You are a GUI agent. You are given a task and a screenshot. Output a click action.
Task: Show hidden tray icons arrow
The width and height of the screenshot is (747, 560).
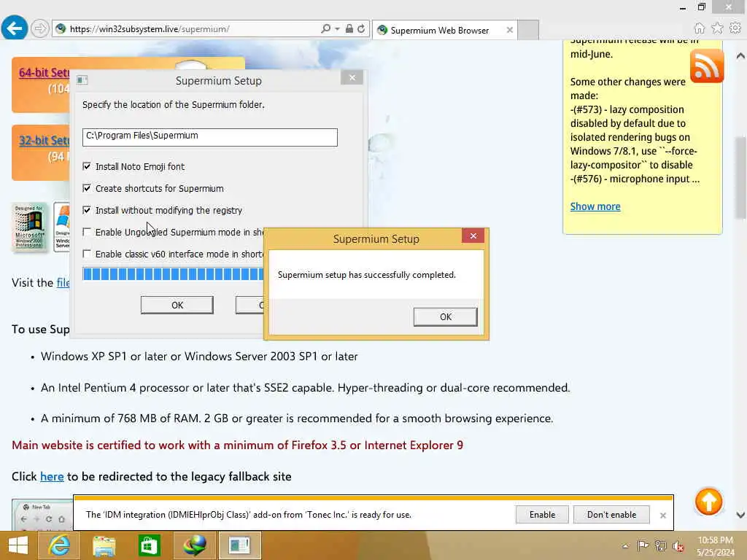625,545
